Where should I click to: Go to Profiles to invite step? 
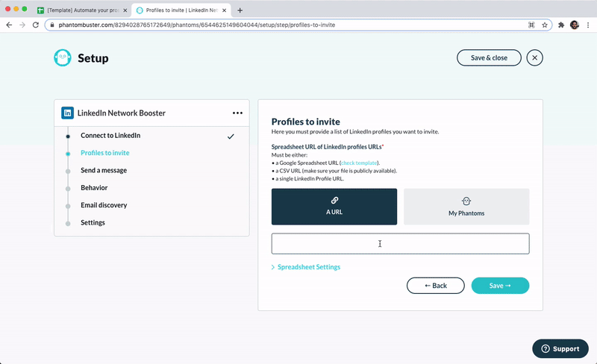click(x=105, y=153)
